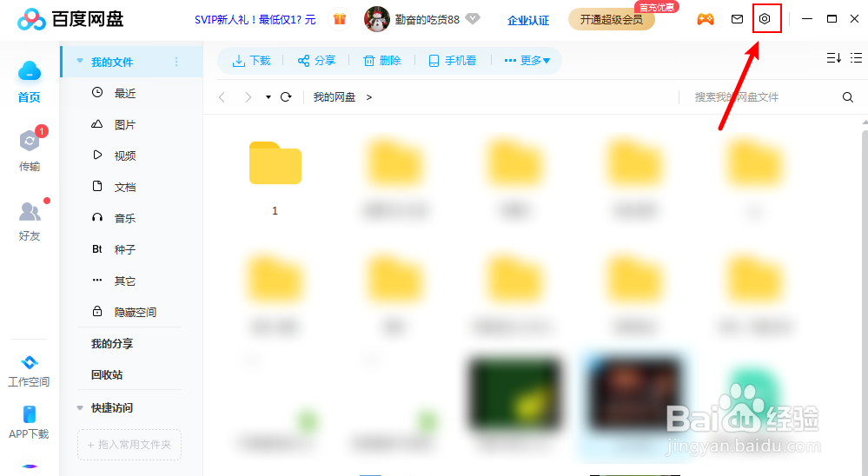Collapse 快捷访问 quick access section
Screen dimensions: 868x476
[x=80, y=408]
